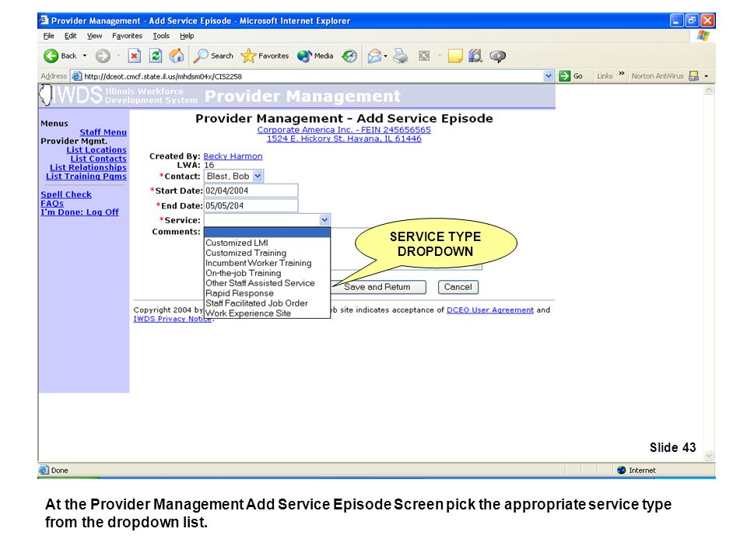Click the Research icon in the toolbar
The width and height of the screenshot is (747, 560).
click(475, 56)
